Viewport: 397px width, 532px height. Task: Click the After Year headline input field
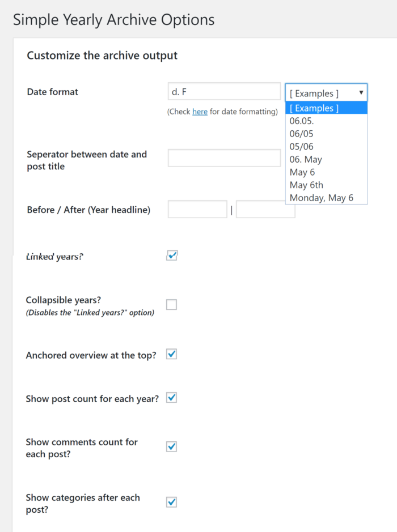265,209
